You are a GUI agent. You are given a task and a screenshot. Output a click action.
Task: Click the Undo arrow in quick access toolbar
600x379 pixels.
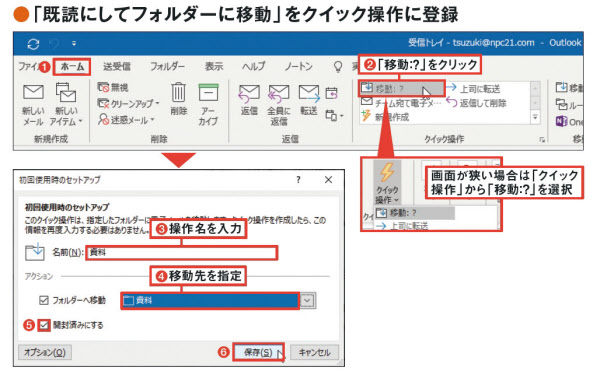click(54, 44)
